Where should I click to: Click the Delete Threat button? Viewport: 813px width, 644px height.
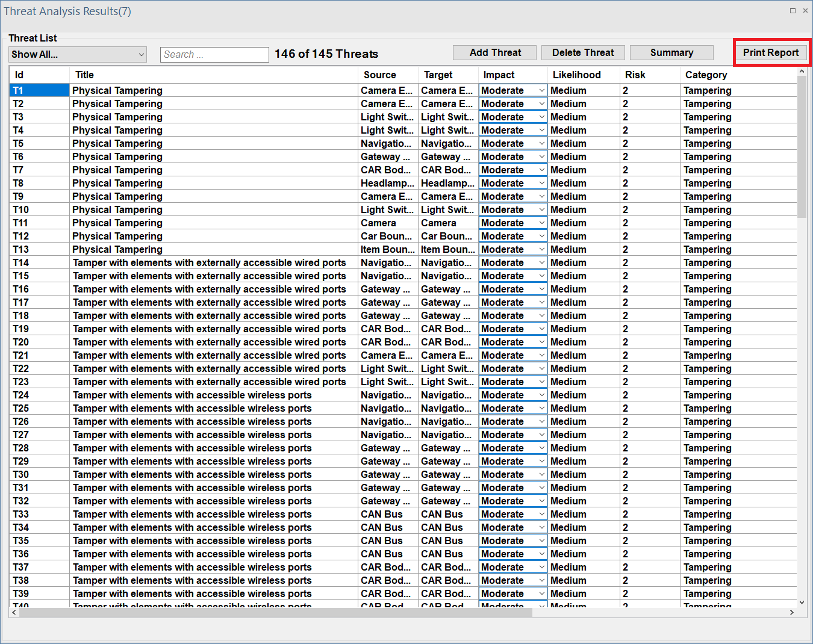pyautogui.click(x=582, y=53)
